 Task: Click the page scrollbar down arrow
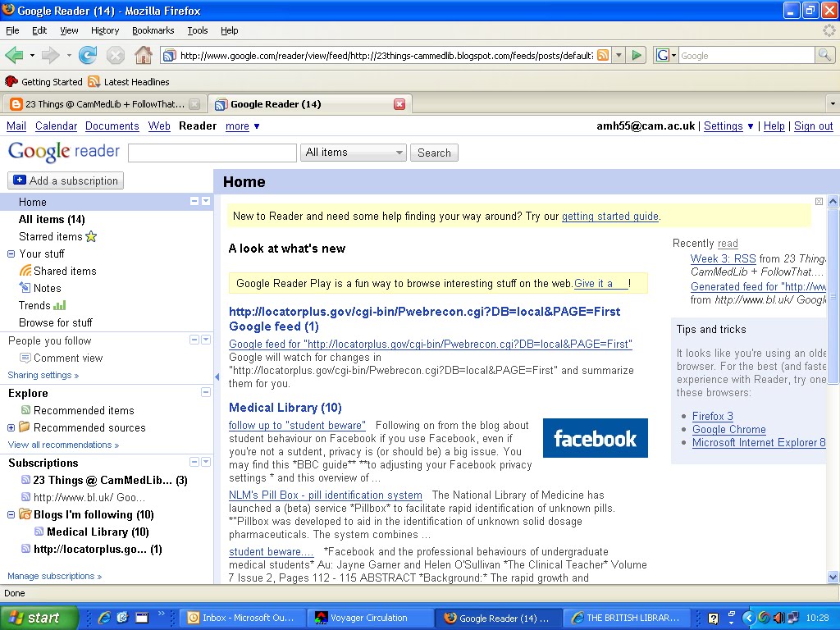(833, 577)
